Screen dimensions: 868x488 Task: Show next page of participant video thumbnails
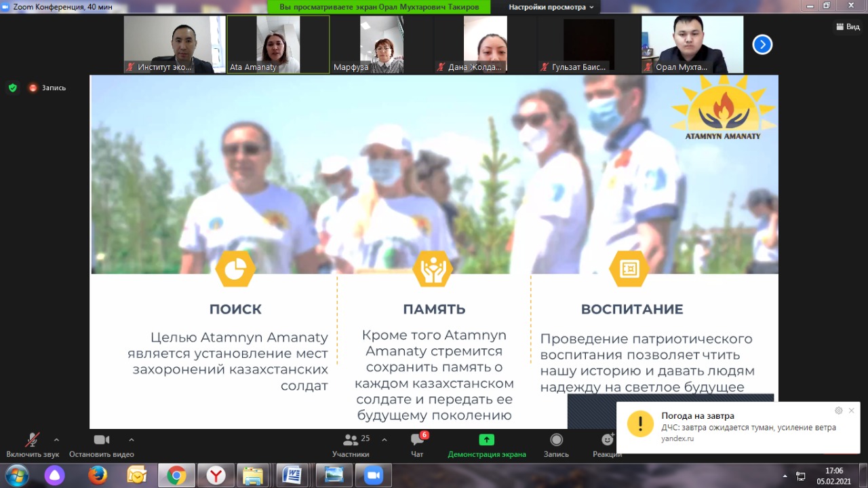[762, 45]
